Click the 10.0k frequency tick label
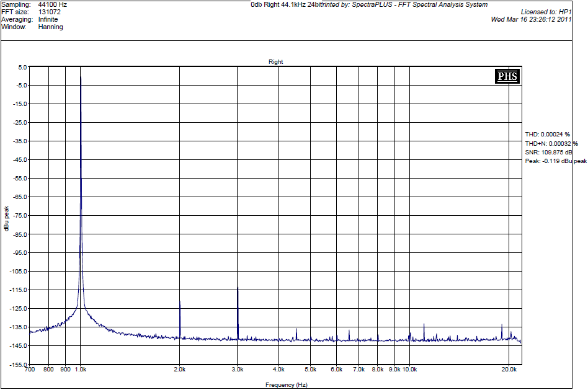The width and height of the screenshot is (588, 390). click(409, 370)
